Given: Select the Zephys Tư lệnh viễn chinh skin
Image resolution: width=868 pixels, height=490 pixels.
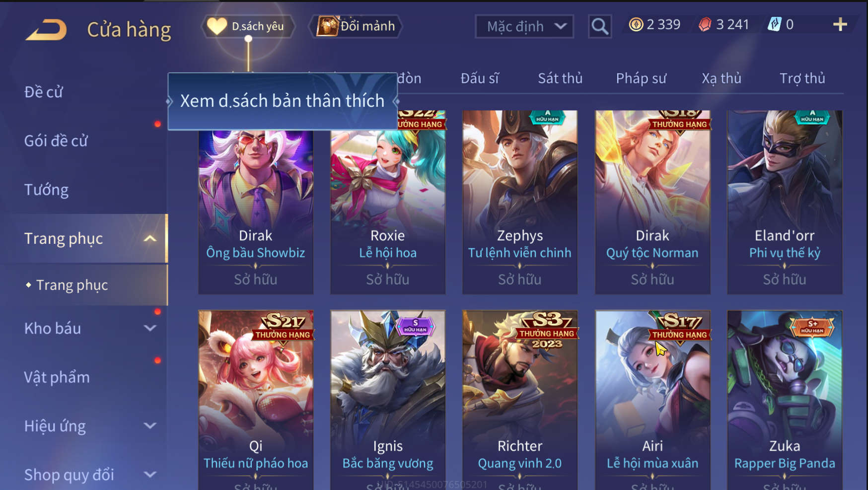Looking at the screenshot, I should [520, 202].
